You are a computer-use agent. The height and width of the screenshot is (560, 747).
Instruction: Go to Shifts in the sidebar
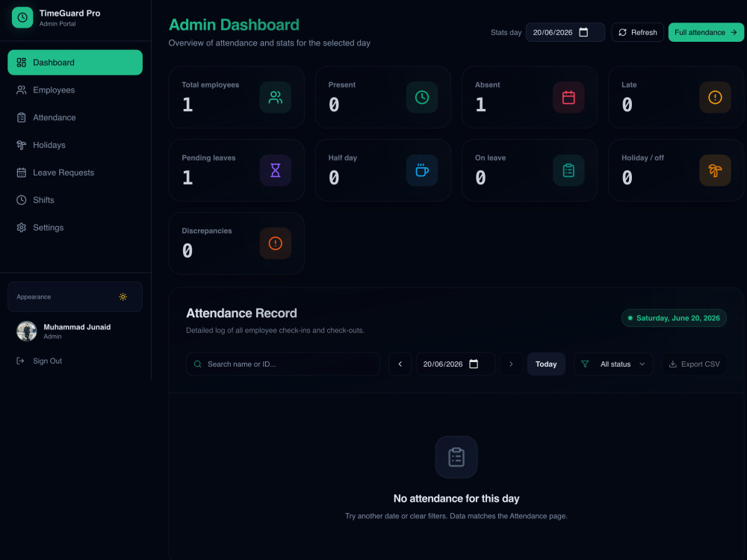click(75, 200)
